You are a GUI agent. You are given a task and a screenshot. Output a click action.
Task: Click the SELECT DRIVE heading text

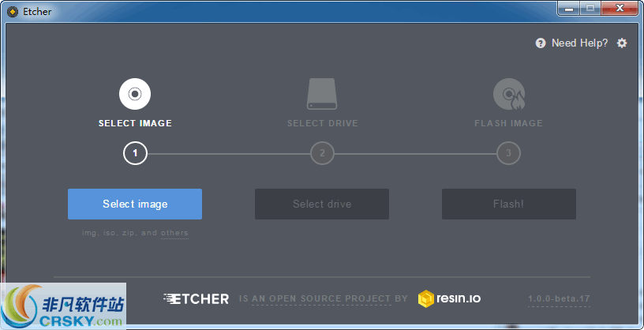(323, 123)
